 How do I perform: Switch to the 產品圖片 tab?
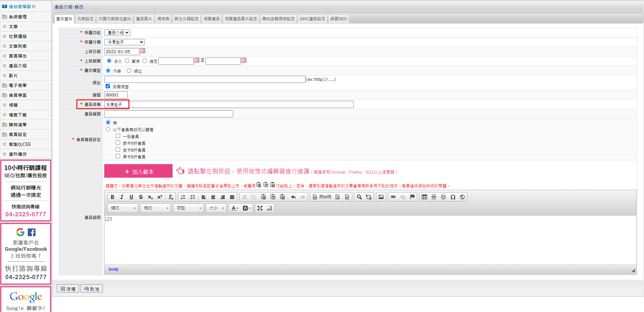[x=144, y=19]
